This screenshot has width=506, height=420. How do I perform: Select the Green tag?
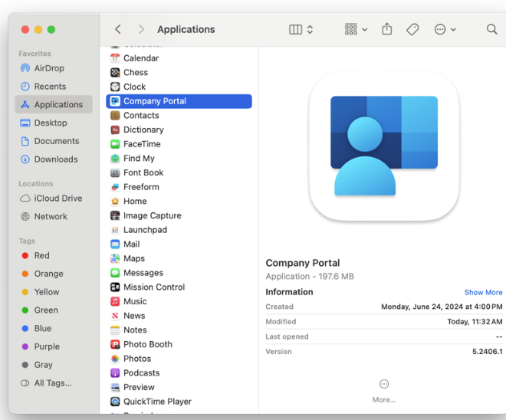tap(54, 310)
